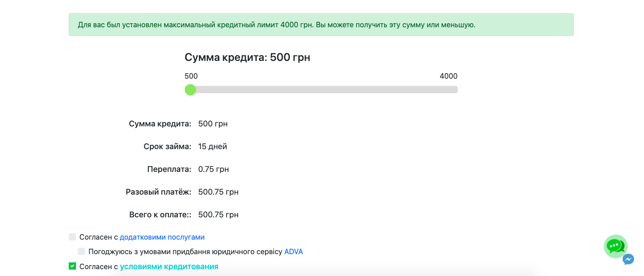
Task: Click the 'Разовый платёж' amount 500.75 грн
Action: click(x=218, y=192)
